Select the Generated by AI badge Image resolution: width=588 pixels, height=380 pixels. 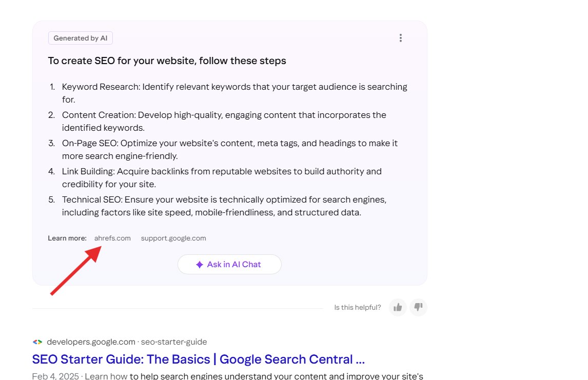click(80, 37)
